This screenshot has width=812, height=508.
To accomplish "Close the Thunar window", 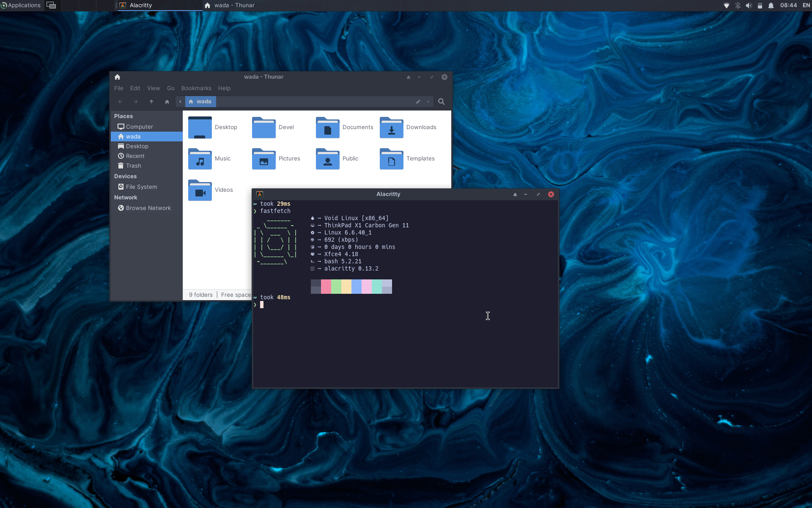I will tap(444, 77).
